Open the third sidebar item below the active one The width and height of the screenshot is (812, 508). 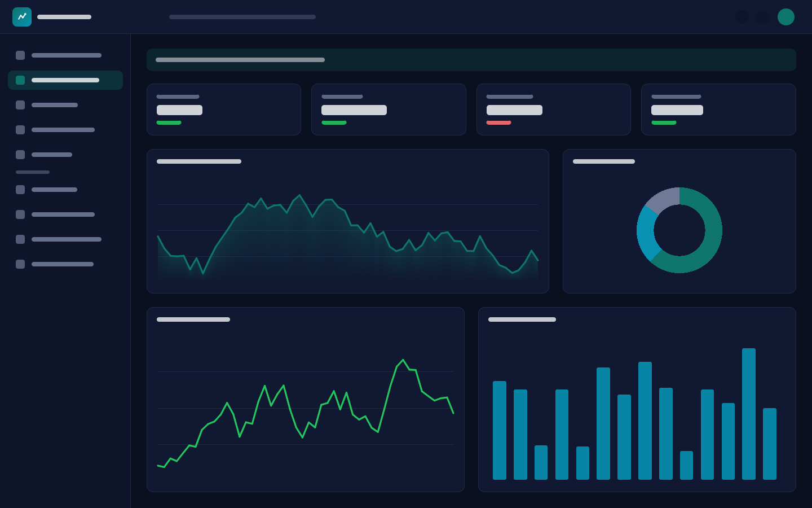point(65,155)
